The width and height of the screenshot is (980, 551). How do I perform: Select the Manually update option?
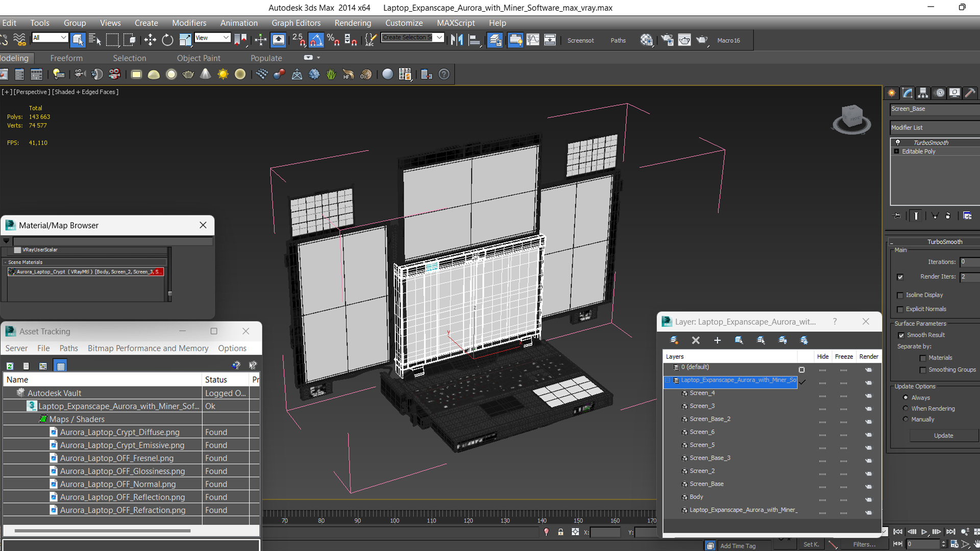pyautogui.click(x=905, y=419)
